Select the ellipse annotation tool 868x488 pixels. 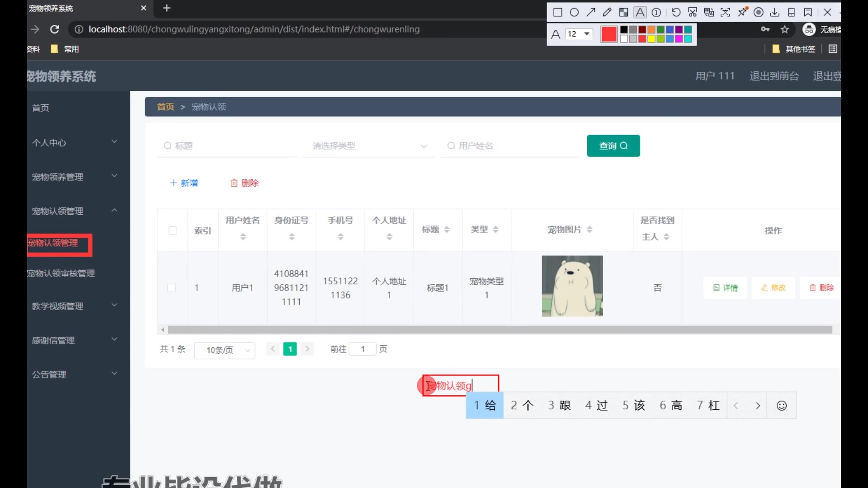click(574, 12)
